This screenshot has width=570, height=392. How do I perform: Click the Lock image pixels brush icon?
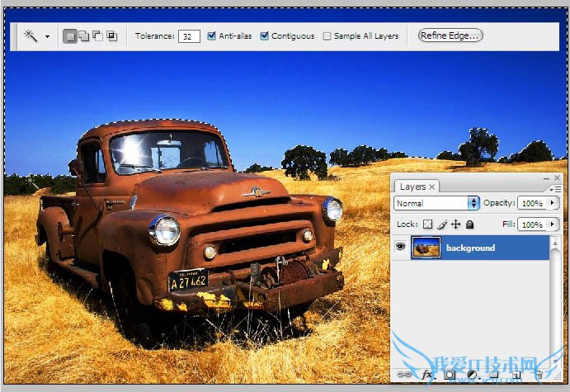[x=441, y=224]
